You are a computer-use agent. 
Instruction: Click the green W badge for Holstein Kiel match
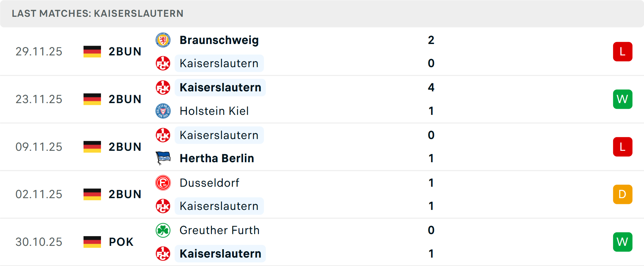pyautogui.click(x=623, y=99)
